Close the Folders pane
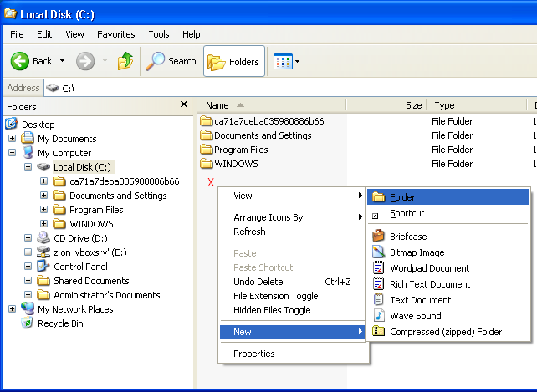 click(184, 104)
